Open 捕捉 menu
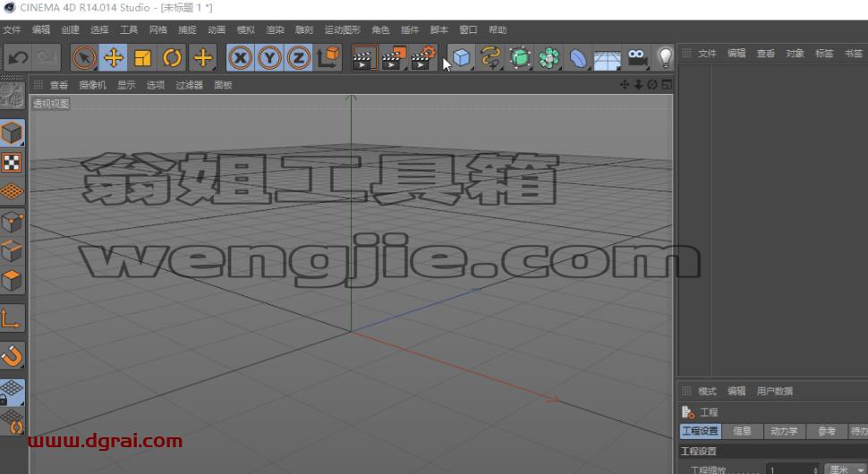The width and height of the screenshot is (868, 474). click(x=187, y=30)
